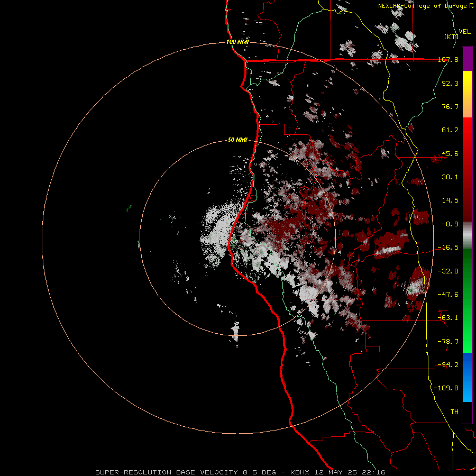Click the 22:16 timestamp in the caption
Image resolution: width=476 pixels, height=476 pixels.
(375, 472)
